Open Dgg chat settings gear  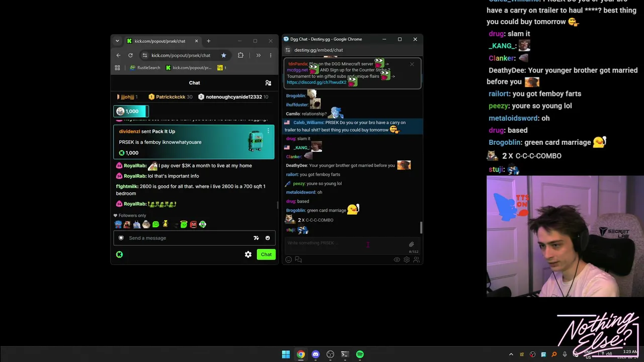[x=407, y=259]
